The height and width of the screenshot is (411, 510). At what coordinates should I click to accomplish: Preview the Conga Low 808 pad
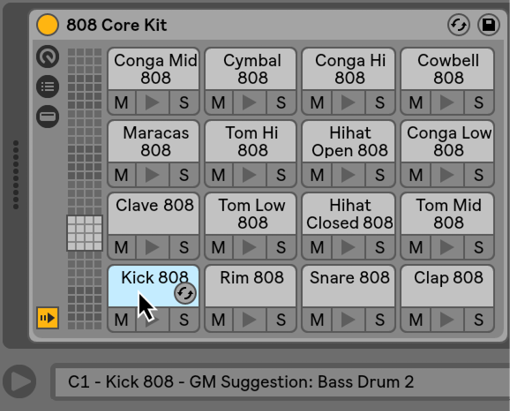tap(447, 175)
